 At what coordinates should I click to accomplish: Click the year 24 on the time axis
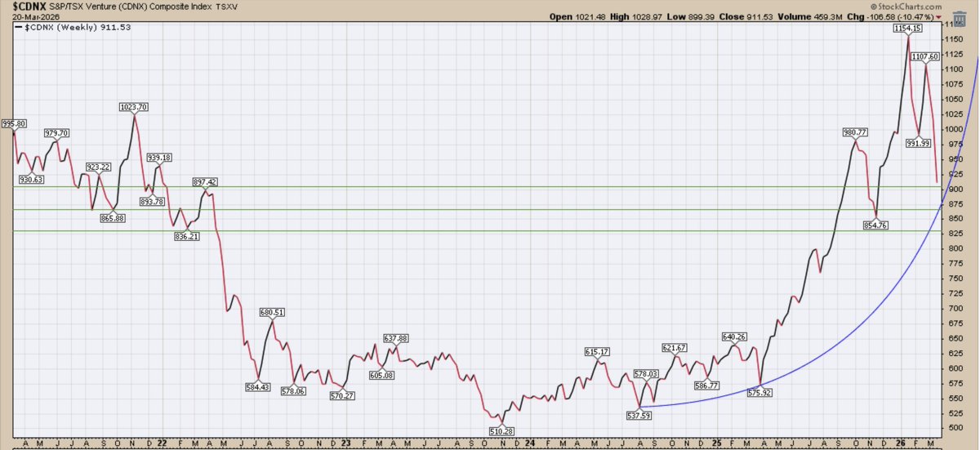click(531, 443)
